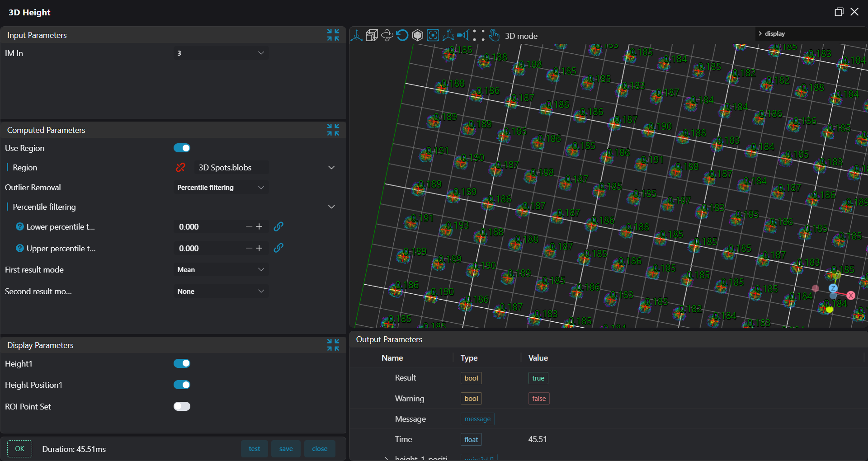
Task: Click the nested wireframe cube icon
Action: click(372, 35)
